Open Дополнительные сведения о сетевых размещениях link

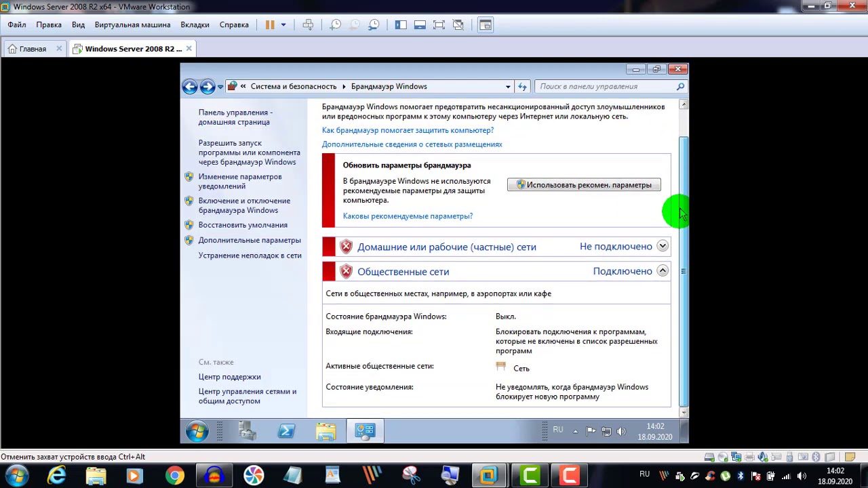(412, 144)
